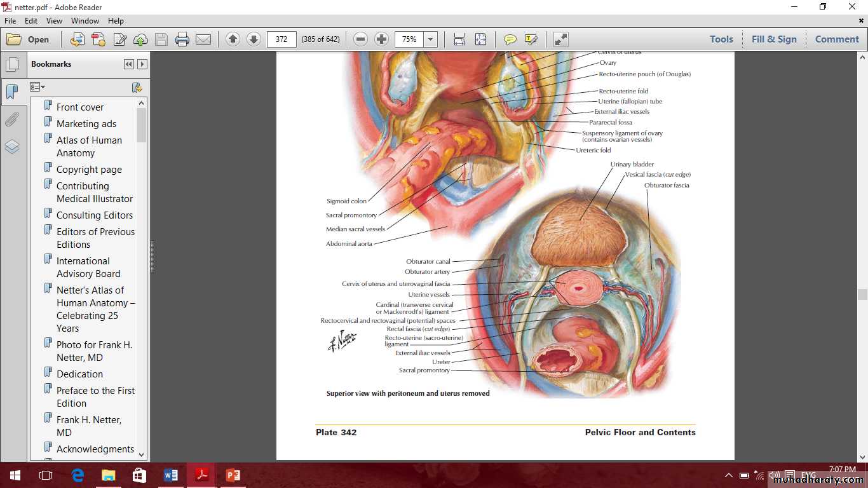Zoom in with the plus button
Viewport: 868px width, 488px height.
click(381, 39)
